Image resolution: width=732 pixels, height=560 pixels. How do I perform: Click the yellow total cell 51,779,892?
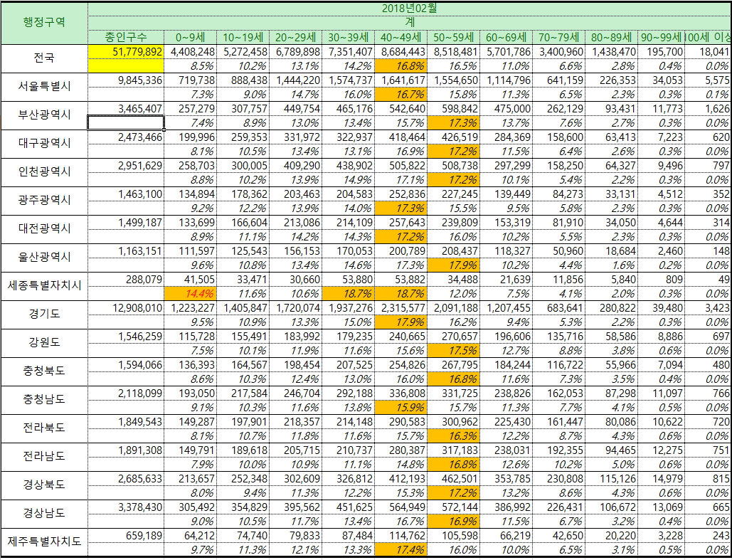click(x=126, y=52)
